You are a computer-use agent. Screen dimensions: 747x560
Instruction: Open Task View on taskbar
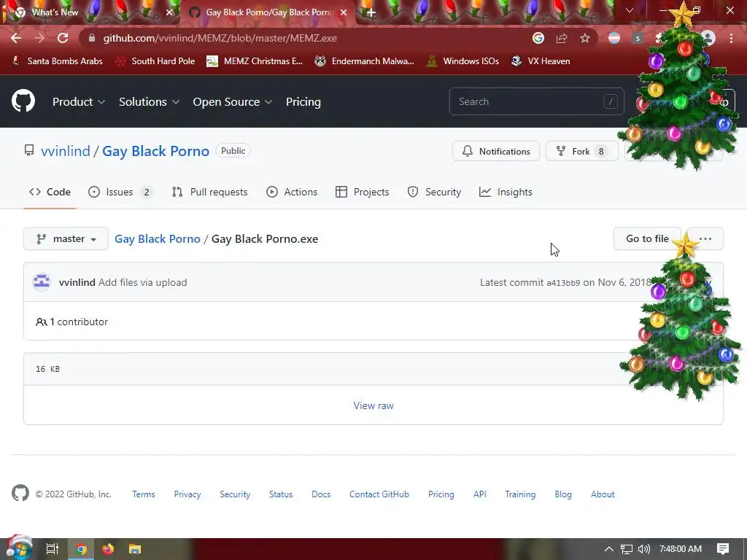click(x=52, y=549)
